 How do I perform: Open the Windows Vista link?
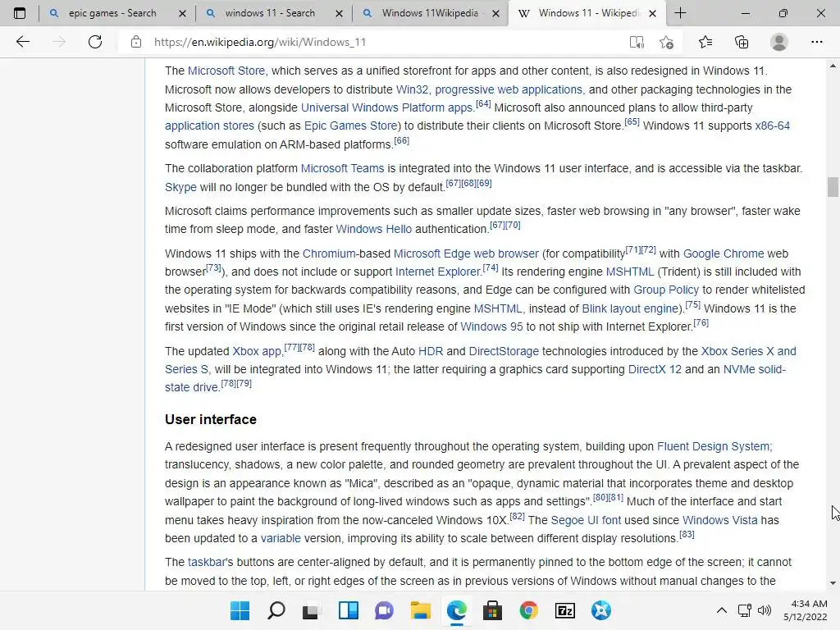(720, 520)
